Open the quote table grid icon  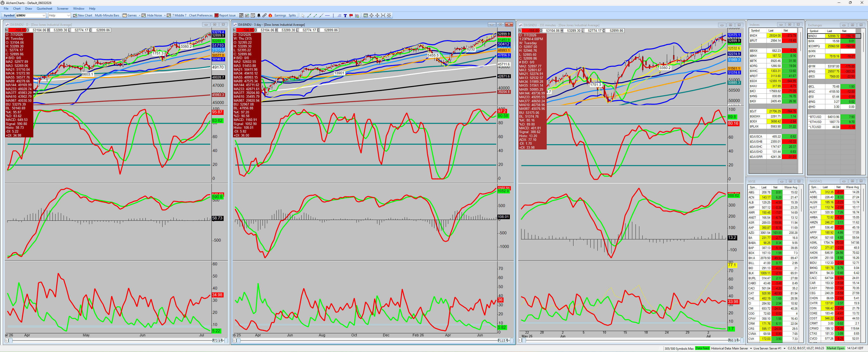(x=241, y=15)
